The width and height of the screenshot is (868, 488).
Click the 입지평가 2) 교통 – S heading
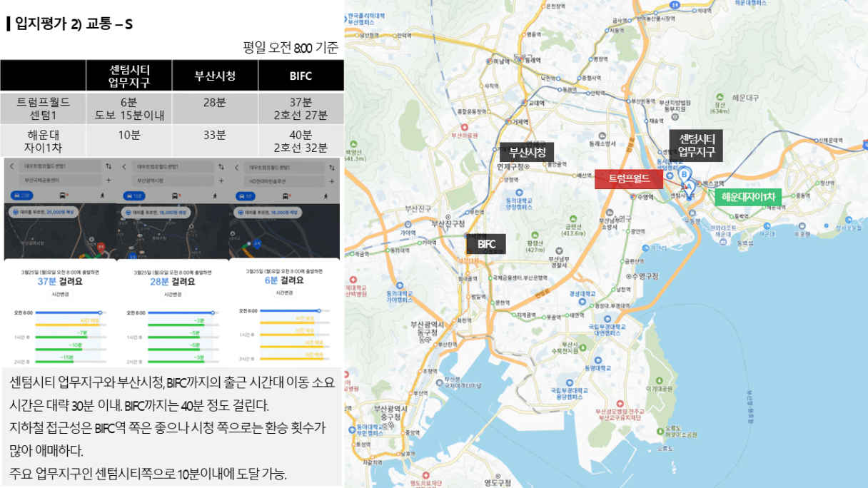[74, 24]
